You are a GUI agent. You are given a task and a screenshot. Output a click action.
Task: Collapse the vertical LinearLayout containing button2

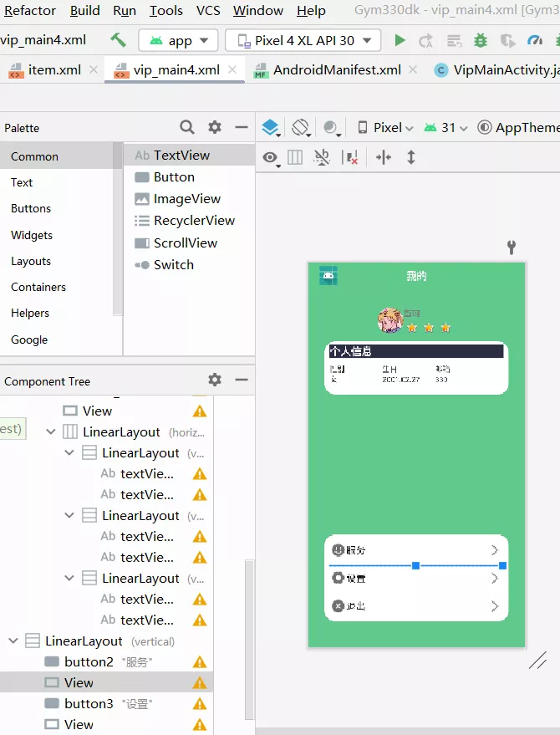coord(13,641)
